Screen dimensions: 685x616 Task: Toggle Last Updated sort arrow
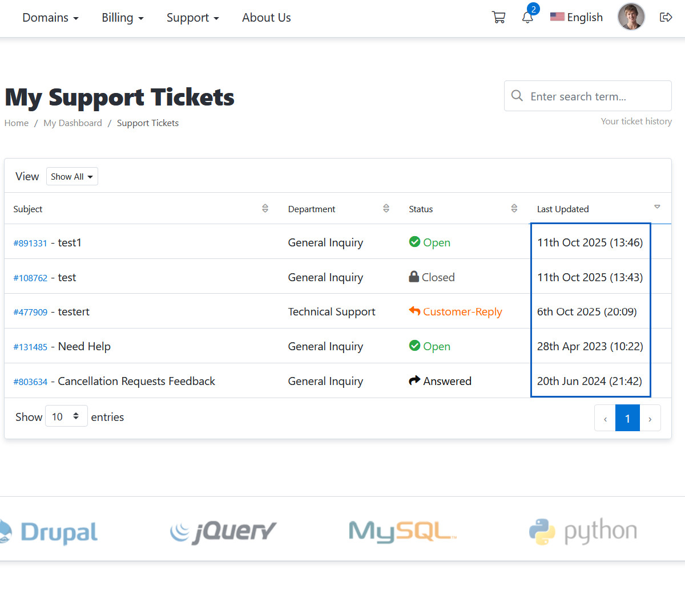(657, 207)
